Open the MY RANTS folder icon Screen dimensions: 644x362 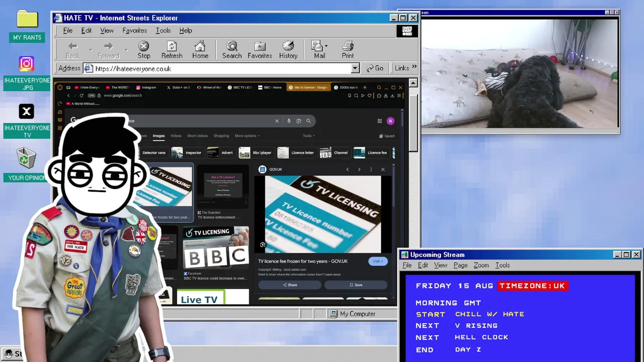(27, 20)
